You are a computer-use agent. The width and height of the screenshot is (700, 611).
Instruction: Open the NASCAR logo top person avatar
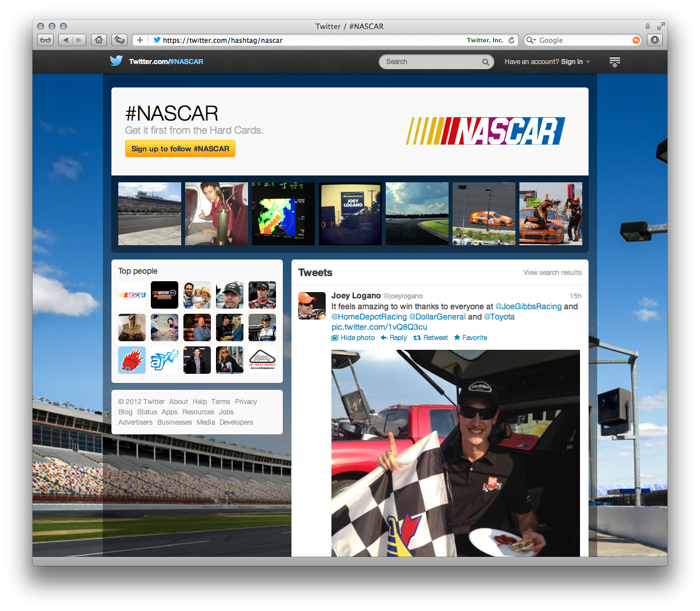point(132,295)
